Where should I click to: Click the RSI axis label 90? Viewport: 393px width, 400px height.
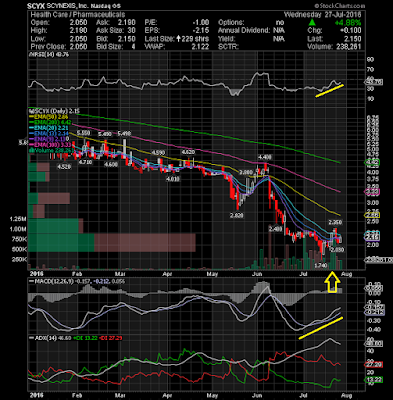(x=370, y=59)
